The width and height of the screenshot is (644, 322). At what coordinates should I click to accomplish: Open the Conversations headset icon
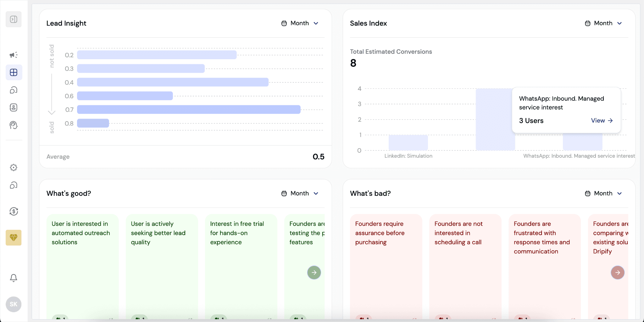click(x=14, y=90)
